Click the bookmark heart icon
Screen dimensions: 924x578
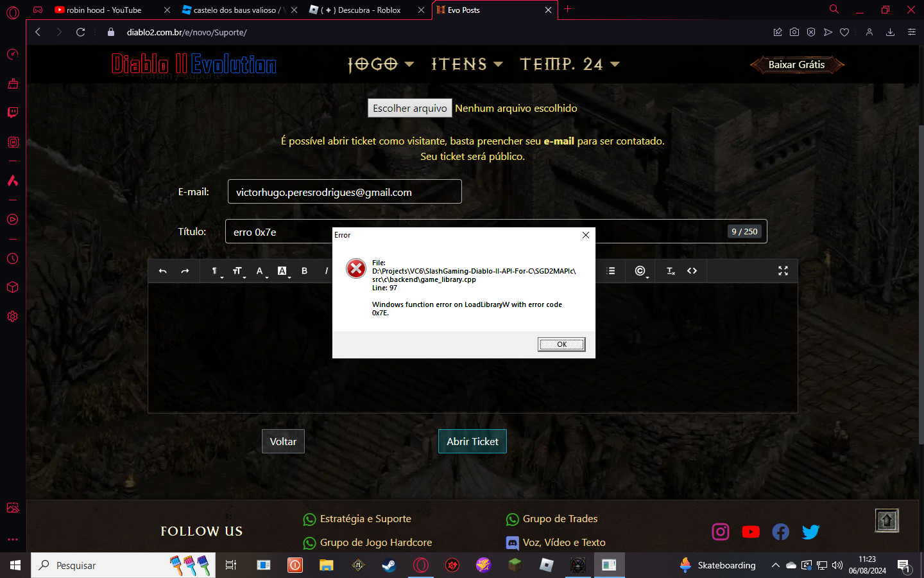(844, 32)
